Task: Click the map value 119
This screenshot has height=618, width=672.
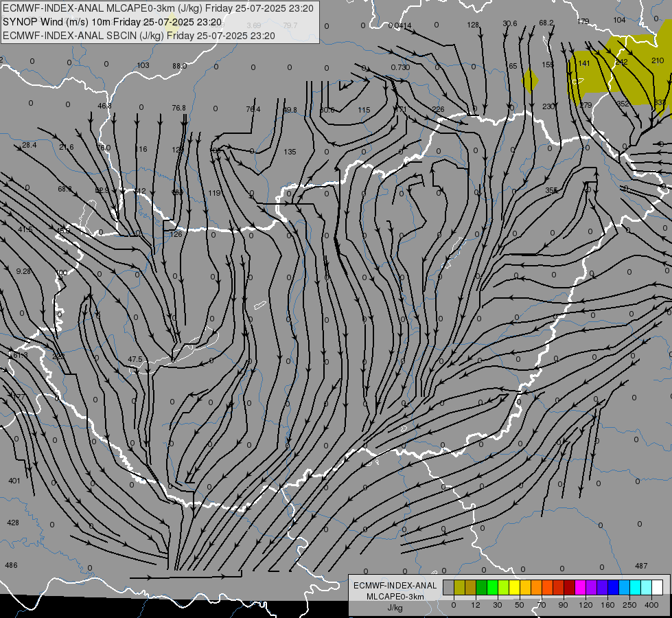Action: tap(214, 193)
